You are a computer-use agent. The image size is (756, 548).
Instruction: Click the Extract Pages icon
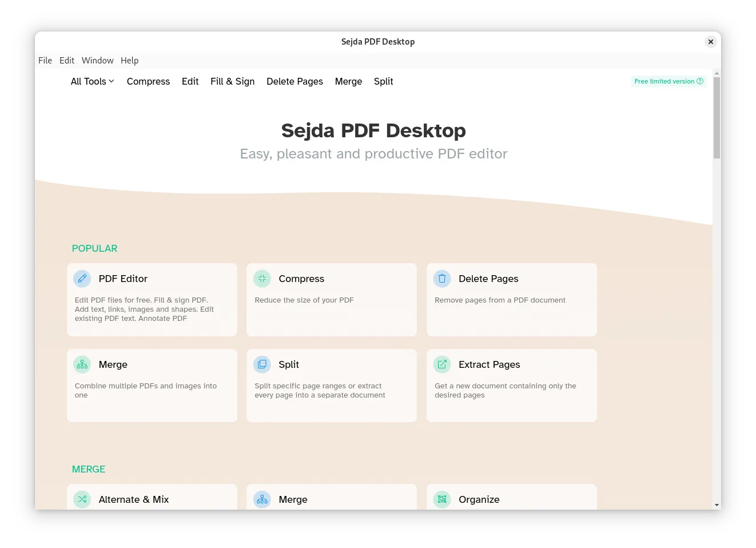click(x=441, y=364)
